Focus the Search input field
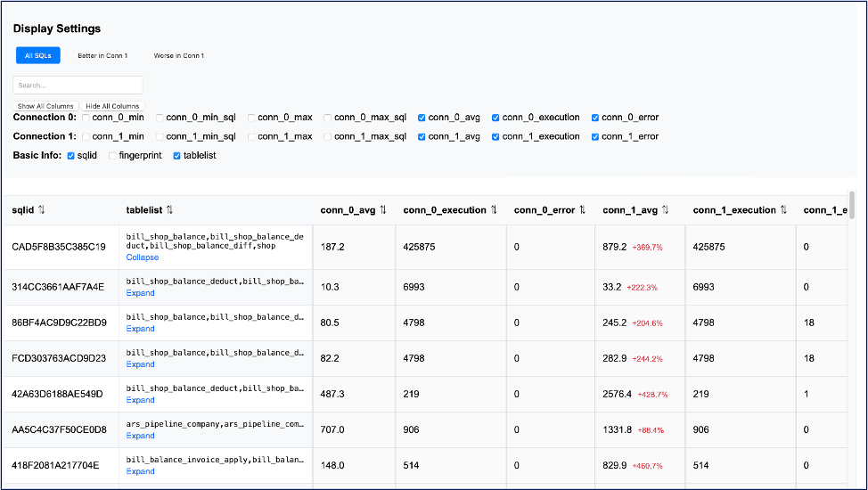 coord(78,86)
